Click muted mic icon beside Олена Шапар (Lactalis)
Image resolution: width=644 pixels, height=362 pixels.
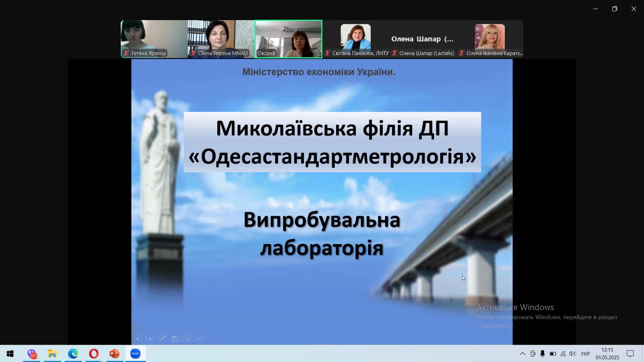click(x=395, y=53)
